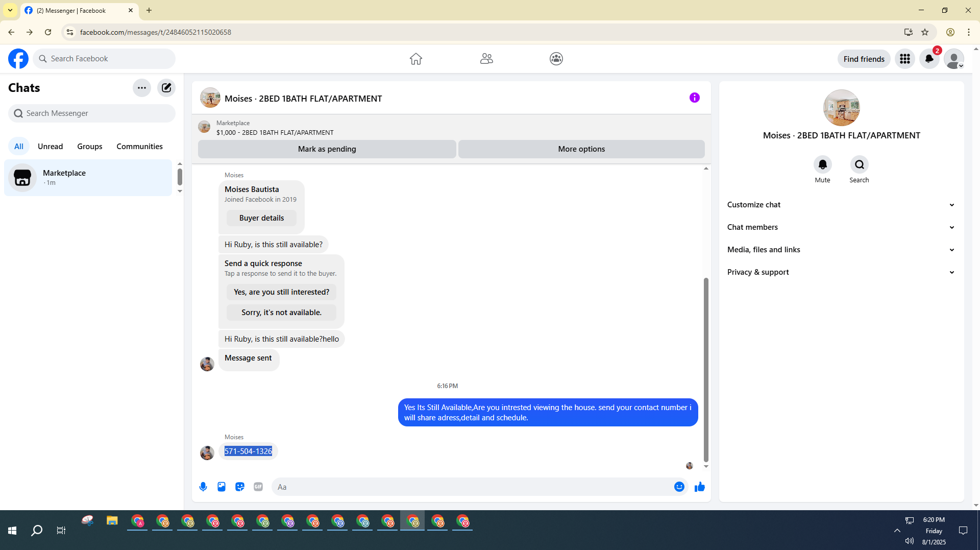Send 'Sorry, it's not available.' reply
The width and height of the screenshot is (980, 550).
[x=282, y=313]
